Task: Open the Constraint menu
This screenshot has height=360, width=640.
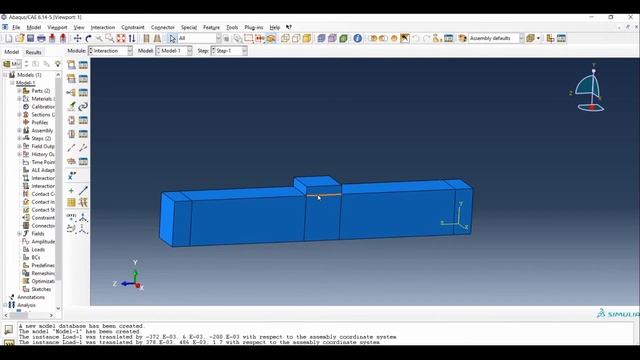Action: point(133,27)
